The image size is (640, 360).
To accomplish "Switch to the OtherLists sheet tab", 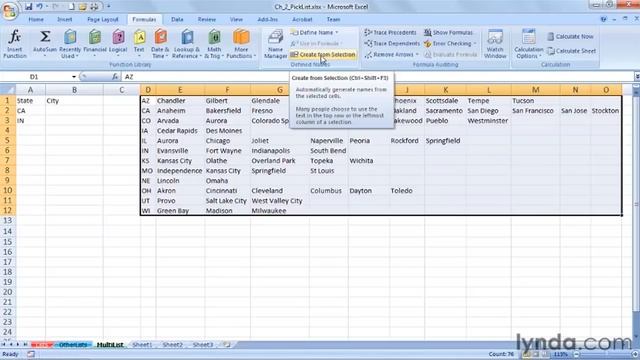I will click(x=73, y=345).
